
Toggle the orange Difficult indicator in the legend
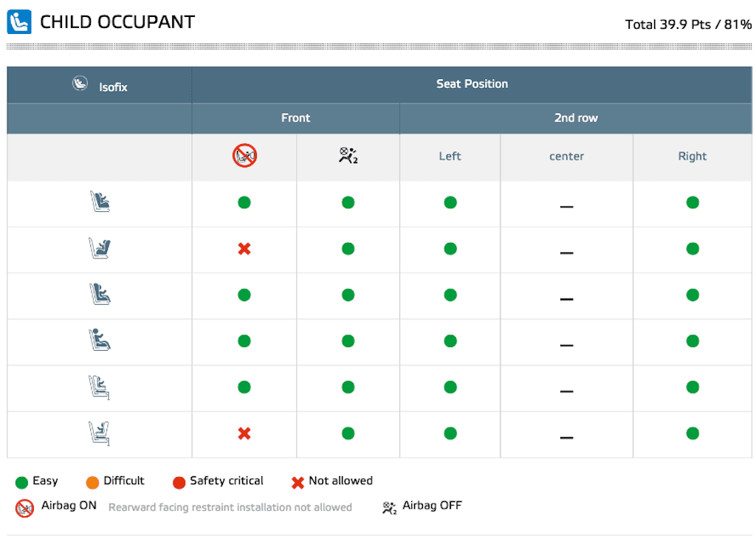click(92, 481)
